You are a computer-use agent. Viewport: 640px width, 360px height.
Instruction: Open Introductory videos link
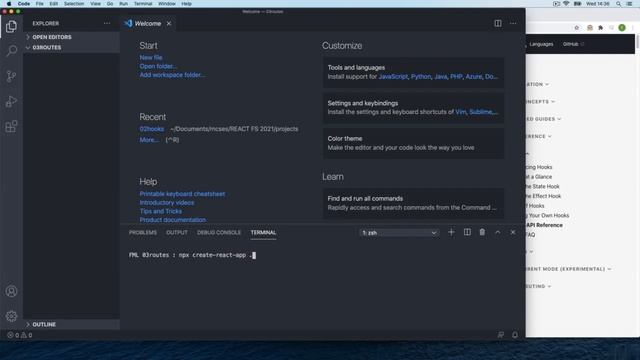point(167,202)
